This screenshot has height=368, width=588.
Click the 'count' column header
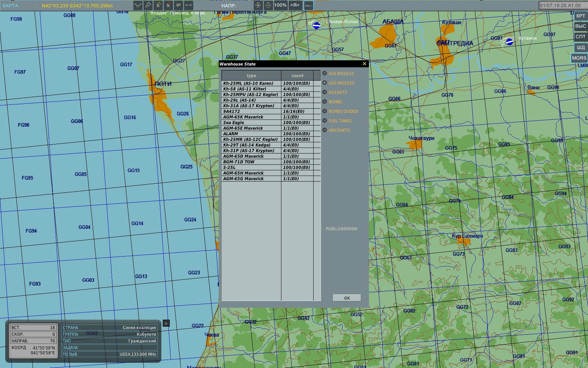(x=297, y=75)
